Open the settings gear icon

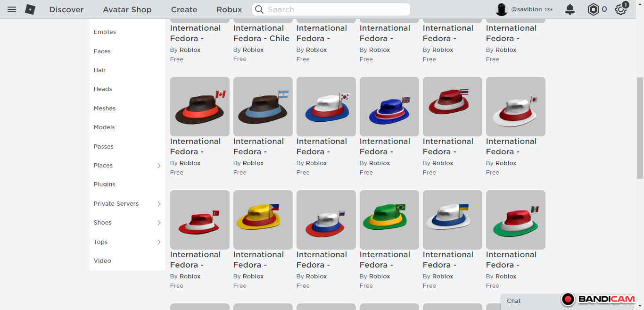click(621, 9)
